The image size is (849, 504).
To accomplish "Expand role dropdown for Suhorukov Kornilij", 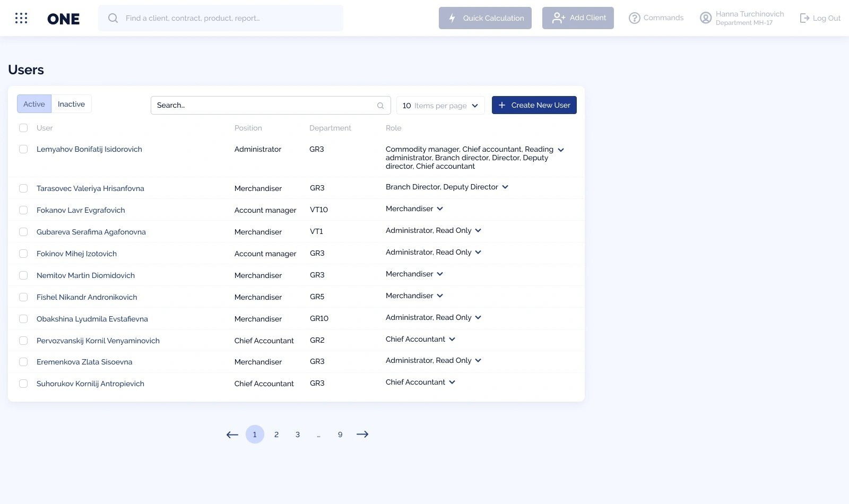I will (x=452, y=382).
